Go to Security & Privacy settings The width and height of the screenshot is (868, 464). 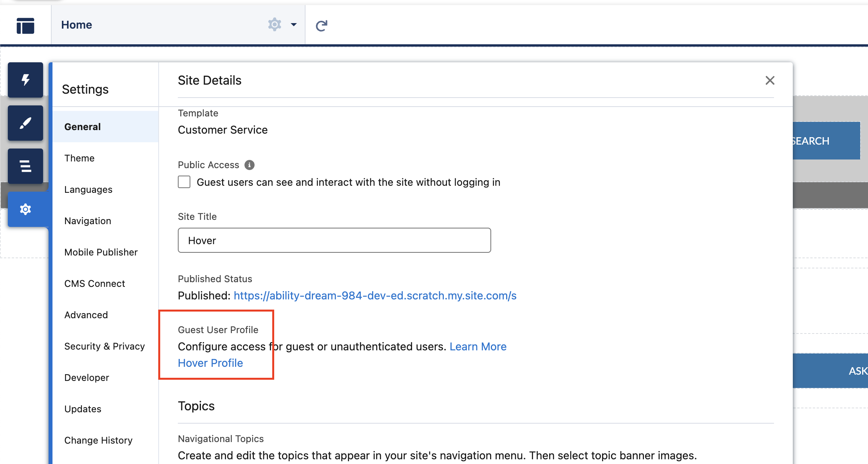point(105,346)
